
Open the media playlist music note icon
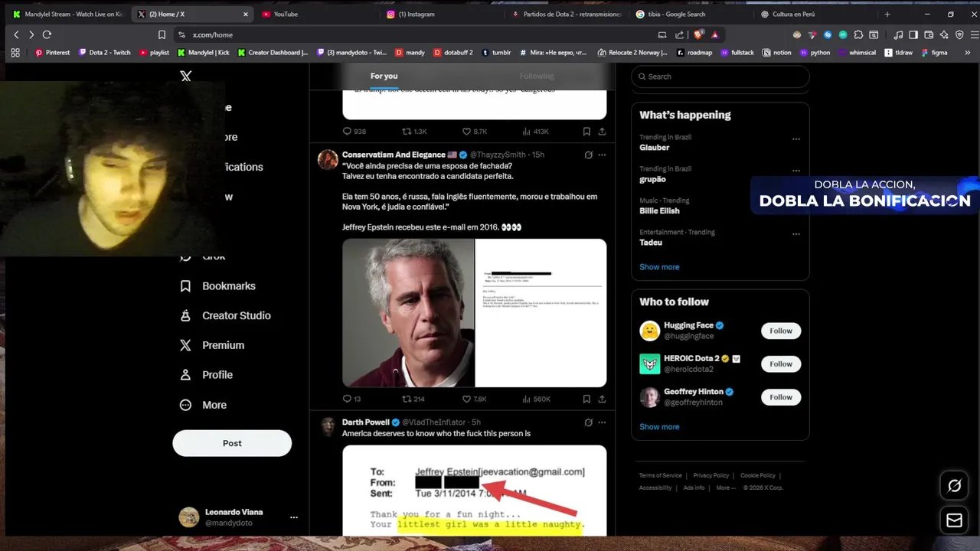899,34
